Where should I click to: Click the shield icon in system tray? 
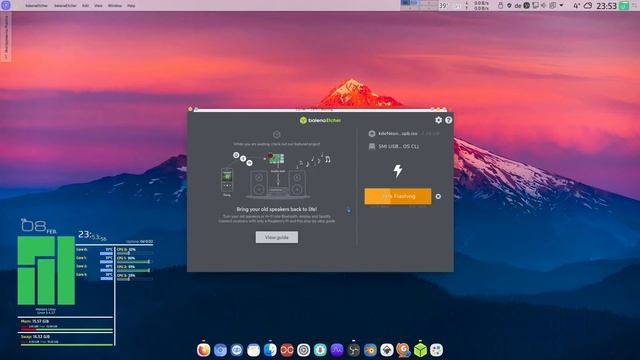point(509,5)
